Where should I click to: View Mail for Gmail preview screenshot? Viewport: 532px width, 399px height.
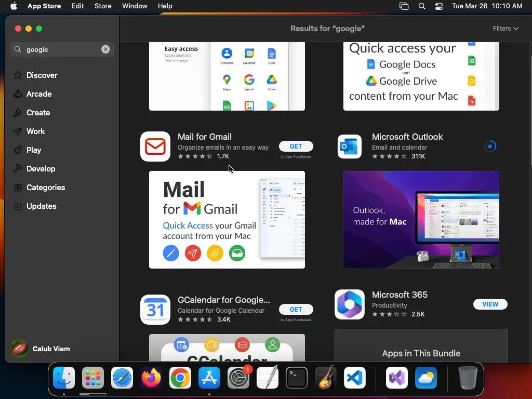(227, 220)
